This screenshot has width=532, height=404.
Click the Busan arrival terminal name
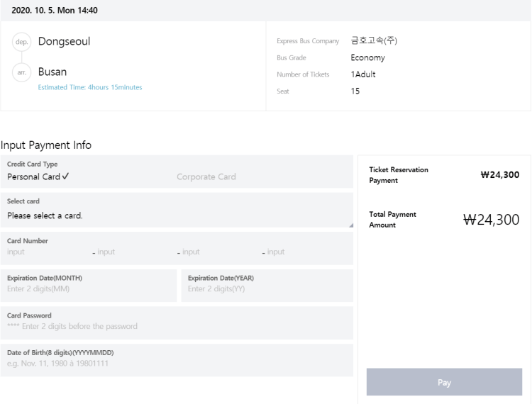pos(52,72)
